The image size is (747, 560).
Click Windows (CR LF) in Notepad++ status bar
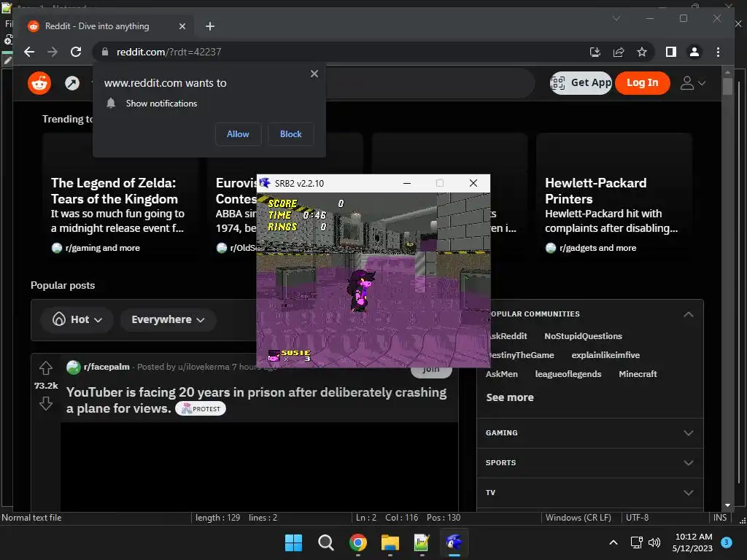pos(578,518)
